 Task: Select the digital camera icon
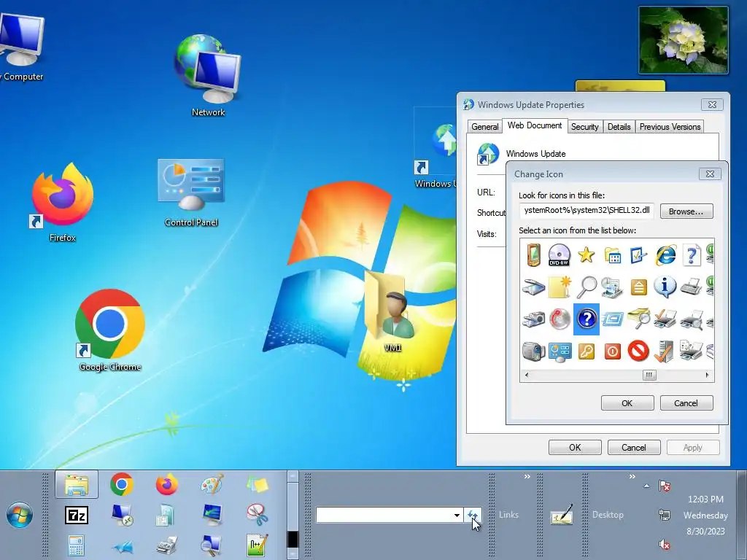[x=533, y=319]
